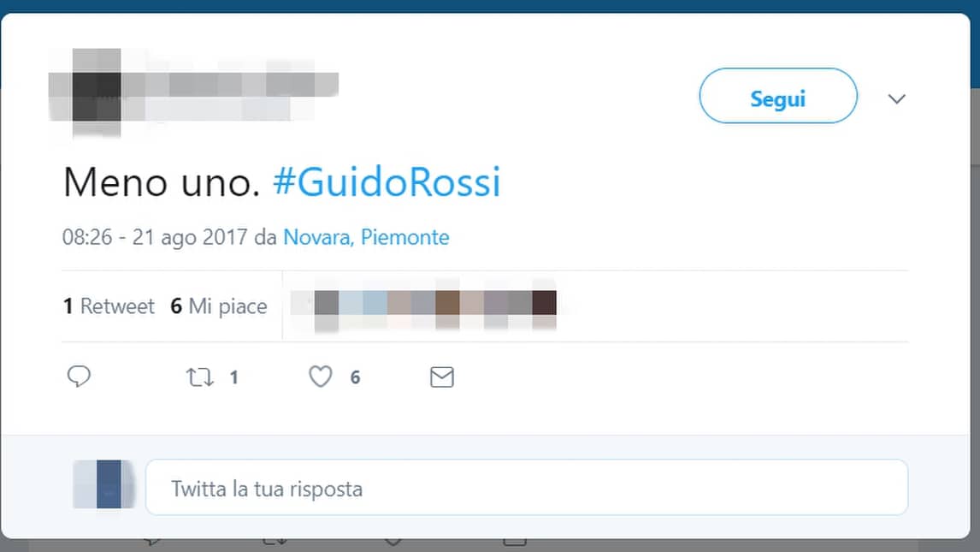Open the first gray liker avatar
Screen dimensions: 980x552
click(x=327, y=308)
